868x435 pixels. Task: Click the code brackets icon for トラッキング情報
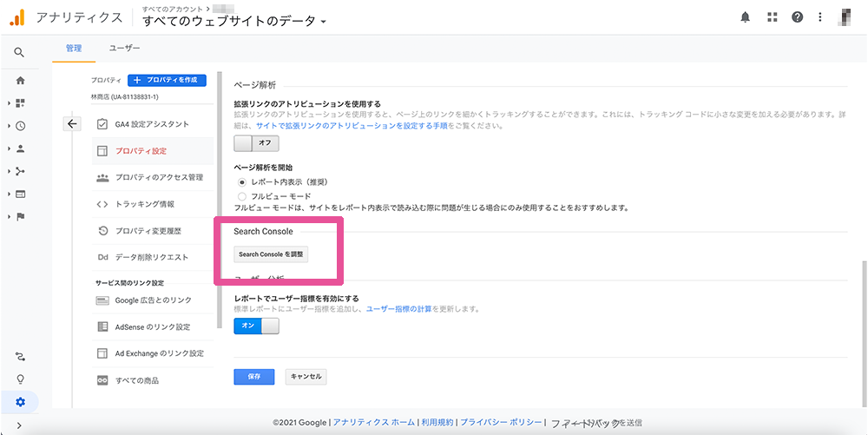click(x=102, y=204)
